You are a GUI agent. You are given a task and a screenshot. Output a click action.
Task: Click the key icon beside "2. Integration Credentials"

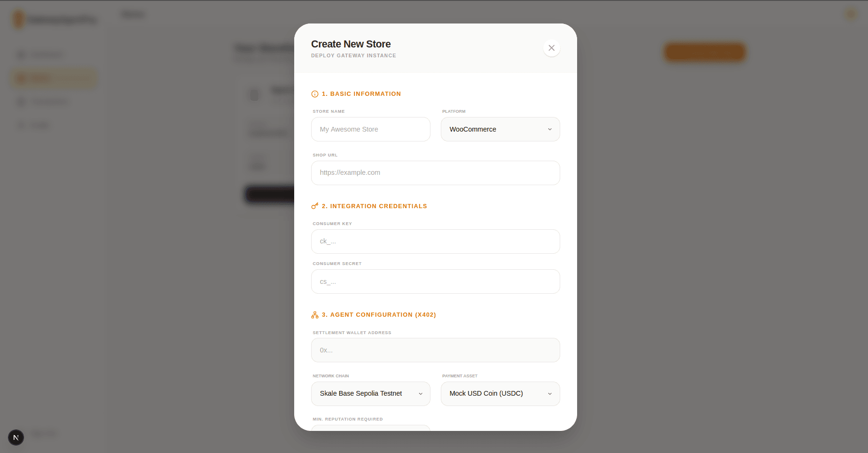tap(314, 205)
